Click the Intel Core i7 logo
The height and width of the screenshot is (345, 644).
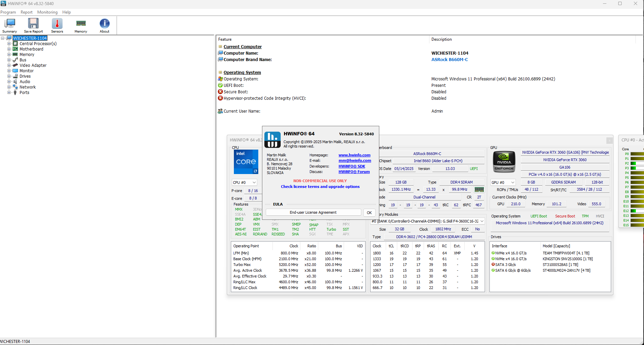coord(246,162)
